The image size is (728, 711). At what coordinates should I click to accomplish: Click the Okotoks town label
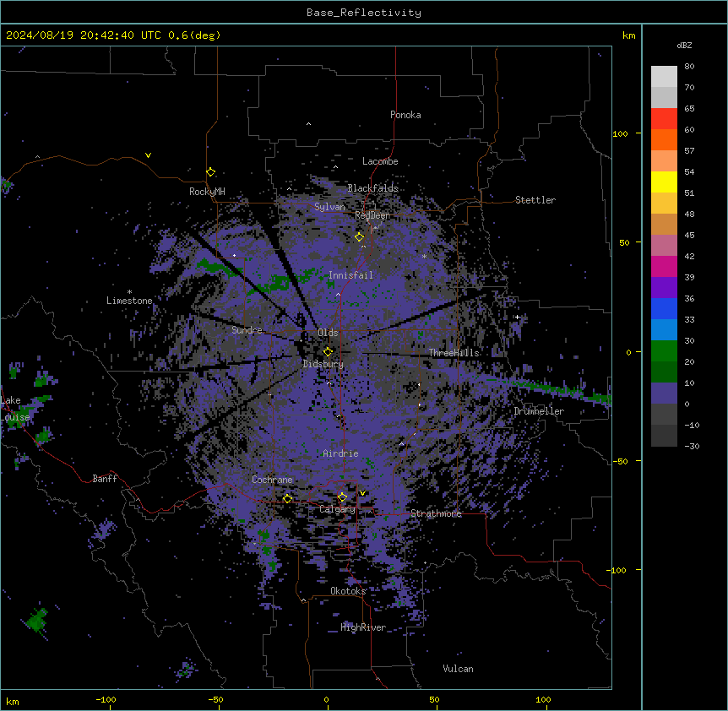tap(348, 591)
